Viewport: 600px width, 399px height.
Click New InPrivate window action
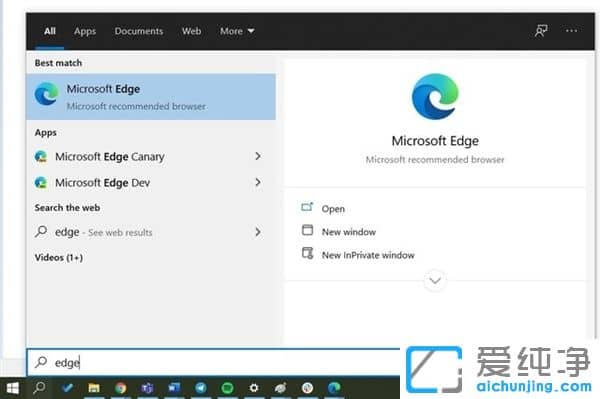point(368,255)
